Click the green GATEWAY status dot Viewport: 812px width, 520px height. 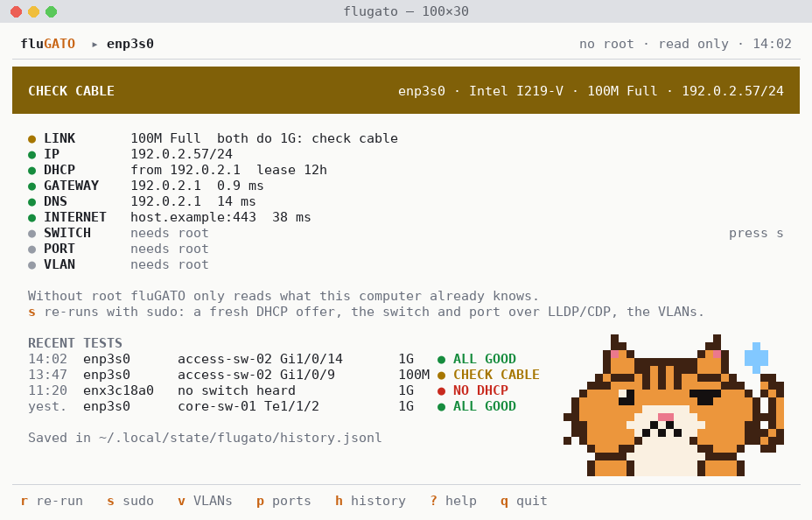pyautogui.click(x=32, y=186)
